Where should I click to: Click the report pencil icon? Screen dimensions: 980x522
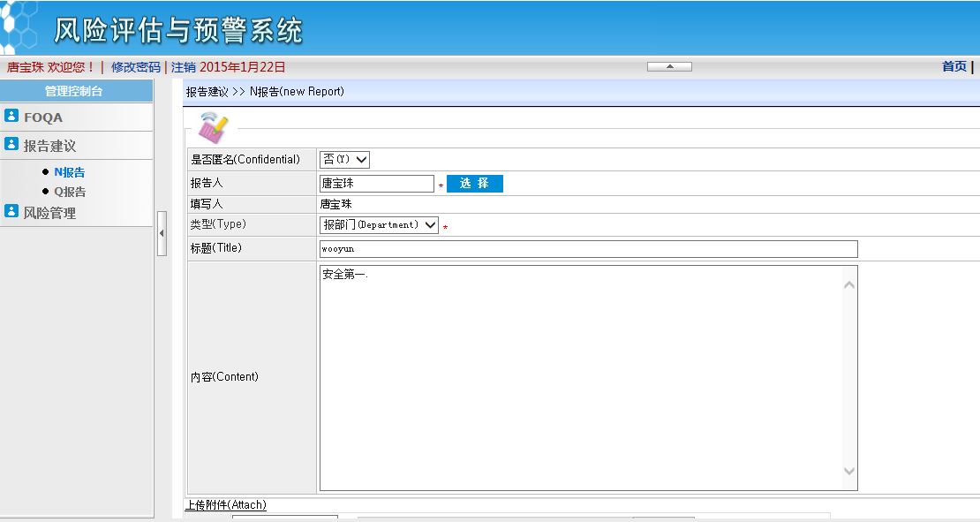[x=213, y=127]
